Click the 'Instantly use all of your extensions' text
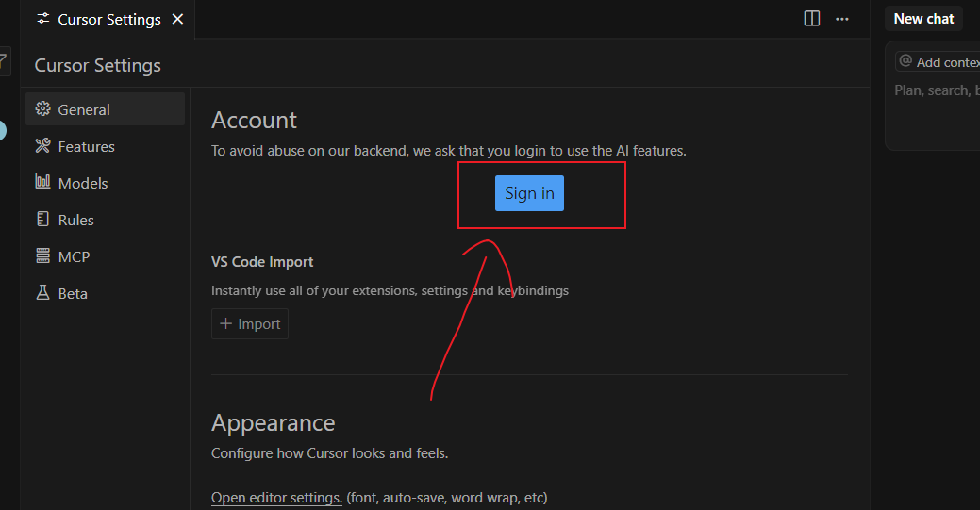This screenshot has height=510, width=980. pyautogui.click(x=390, y=290)
